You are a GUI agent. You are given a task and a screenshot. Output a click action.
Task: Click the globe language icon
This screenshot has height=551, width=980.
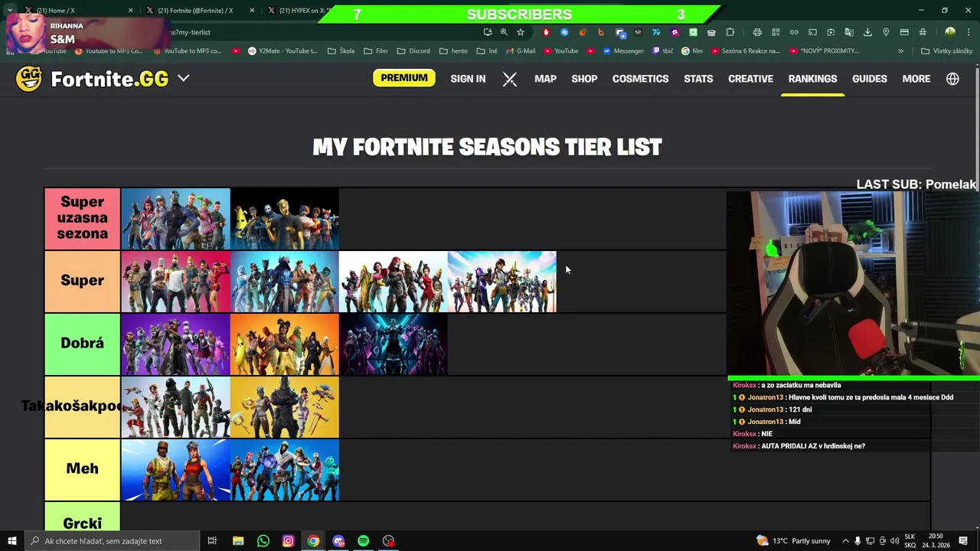pyautogui.click(x=952, y=79)
